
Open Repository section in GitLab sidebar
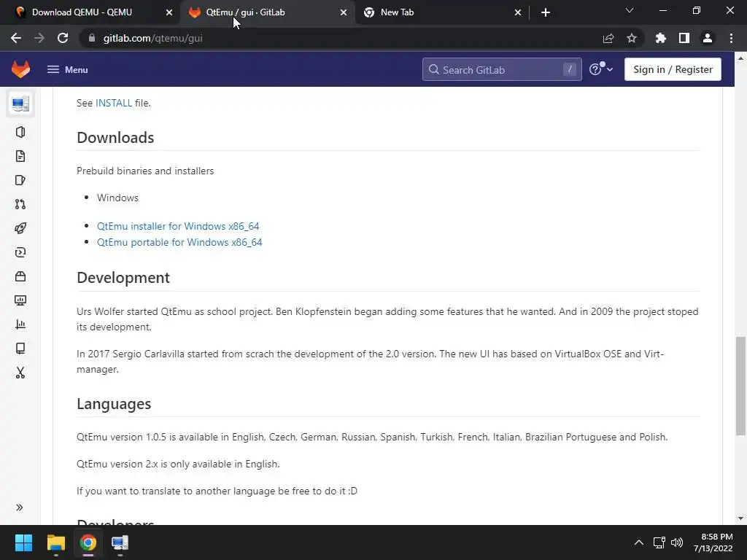click(x=20, y=156)
